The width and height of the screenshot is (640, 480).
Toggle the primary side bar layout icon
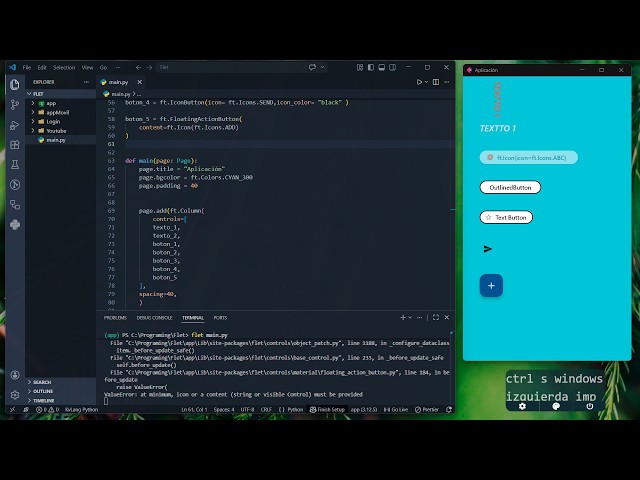click(x=371, y=67)
